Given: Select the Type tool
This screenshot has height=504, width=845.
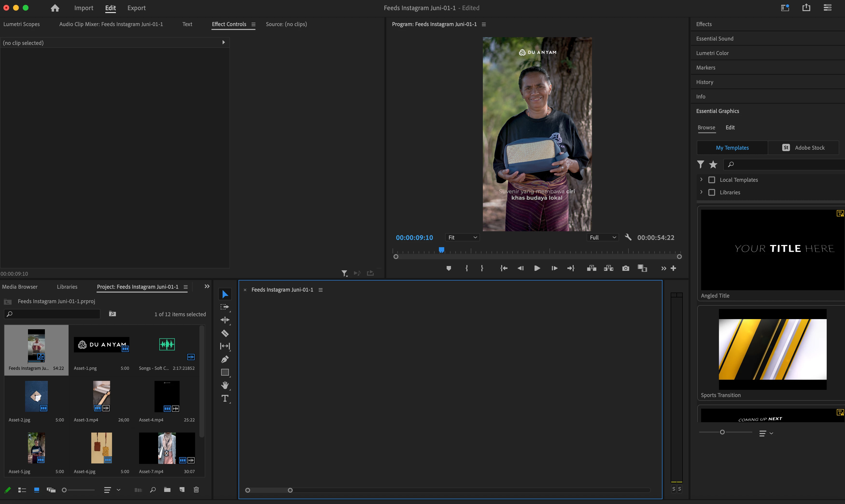Looking at the screenshot, I should tap(225, 398).
